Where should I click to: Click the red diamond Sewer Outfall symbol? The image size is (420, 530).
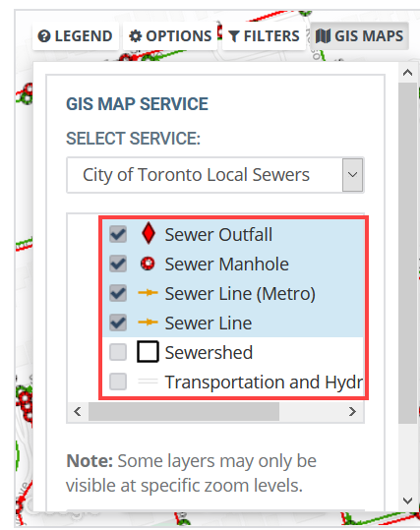149,233
